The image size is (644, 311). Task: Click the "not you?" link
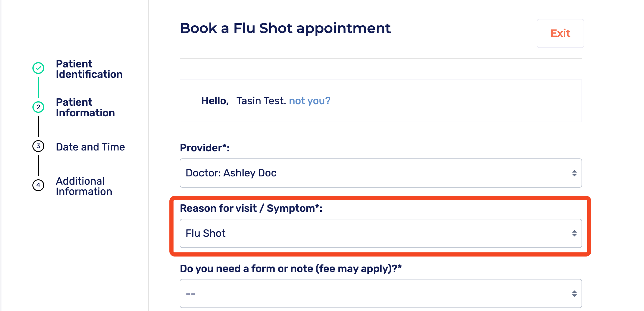tap(310, 101)
